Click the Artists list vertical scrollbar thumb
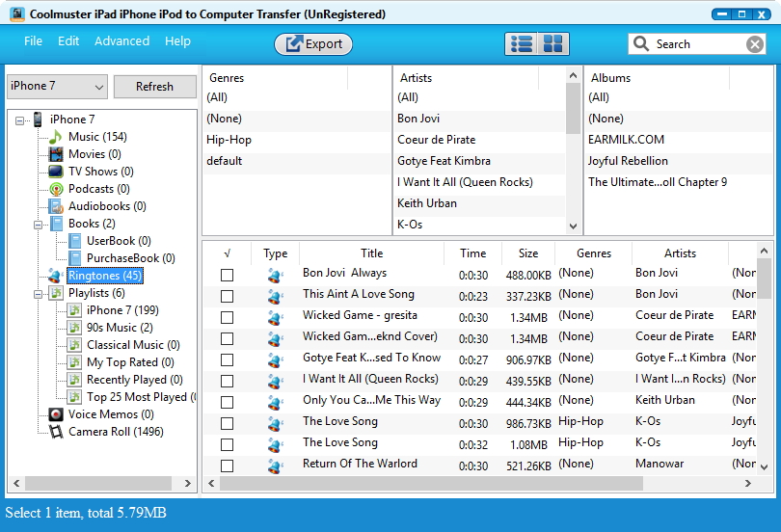The image size is (781, 532). click(x=573, y=109)
